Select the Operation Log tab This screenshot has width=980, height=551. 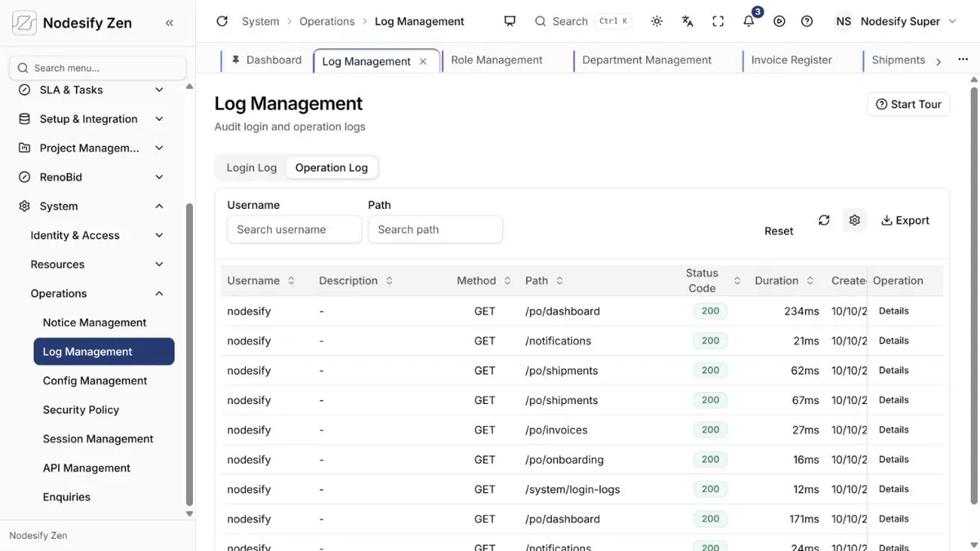tap(332, 167)
